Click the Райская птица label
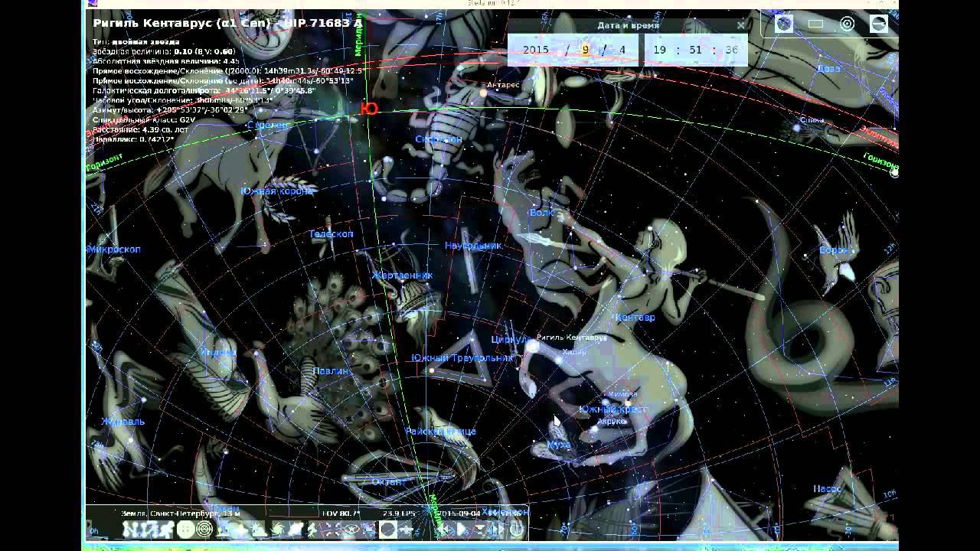 click(x=440, y=432)
